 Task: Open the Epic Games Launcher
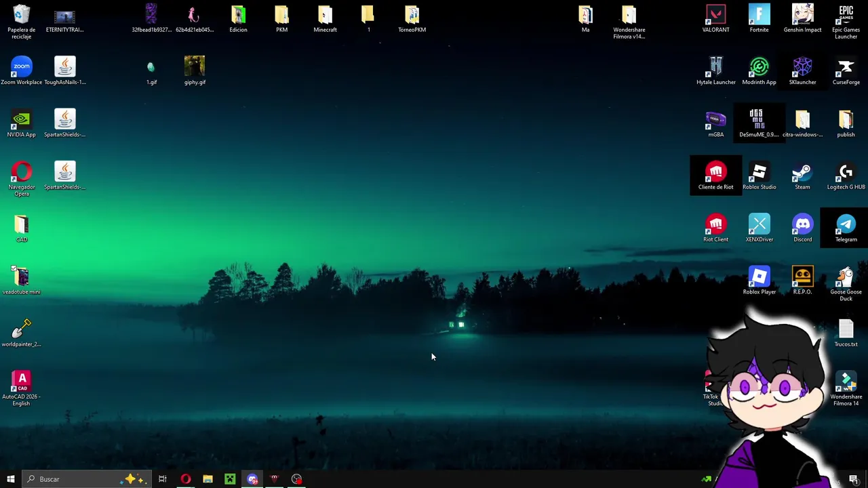tap(846, 22)
